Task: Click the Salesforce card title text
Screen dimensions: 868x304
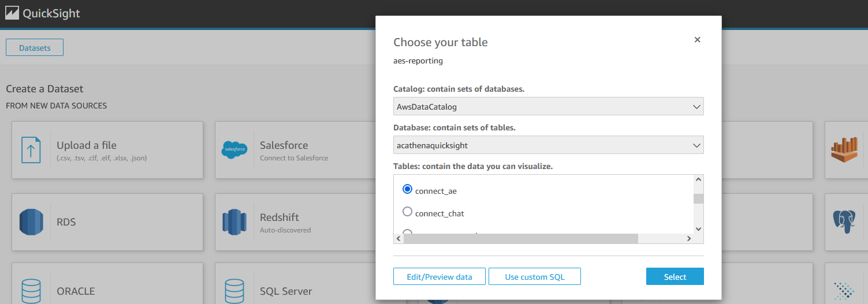Action: (284, 145)
